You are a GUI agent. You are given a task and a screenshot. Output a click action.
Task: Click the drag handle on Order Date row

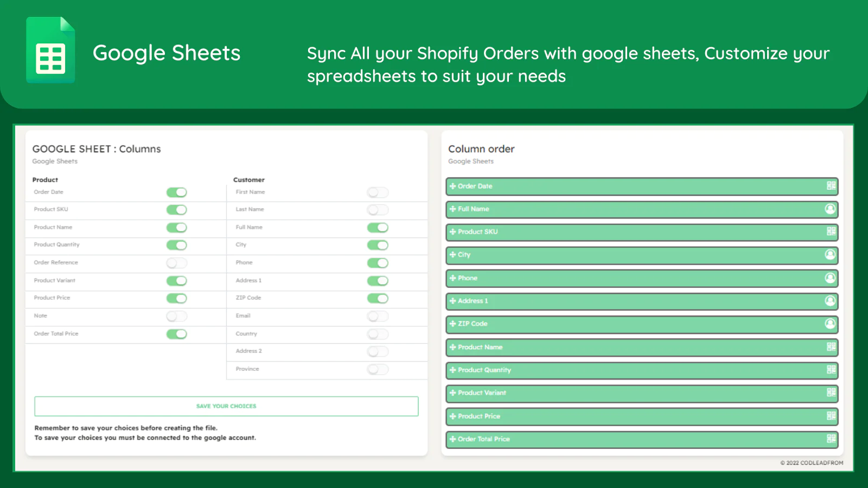[x=452, y=186]
